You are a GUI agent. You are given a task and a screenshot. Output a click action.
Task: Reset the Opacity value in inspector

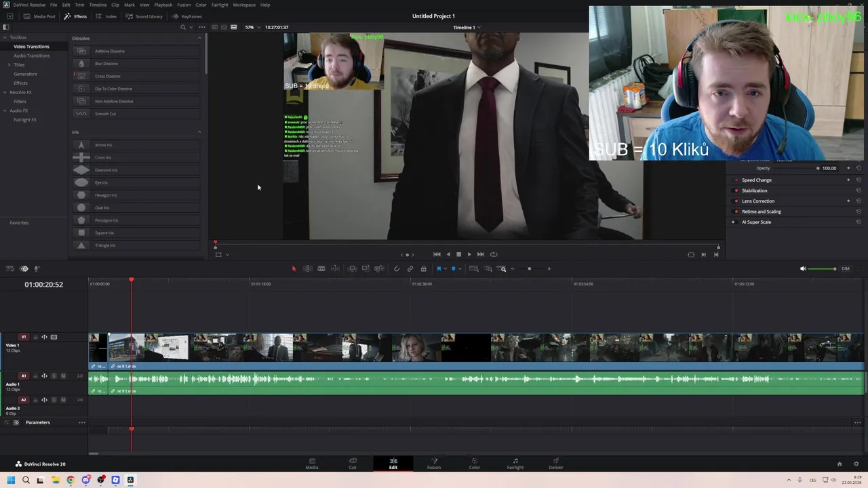coord(859,168)
